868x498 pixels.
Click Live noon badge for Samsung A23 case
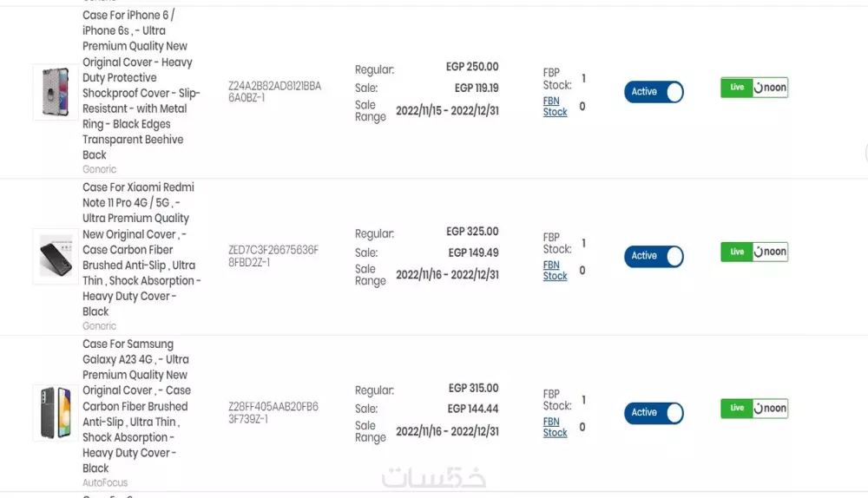pos(754,408)
